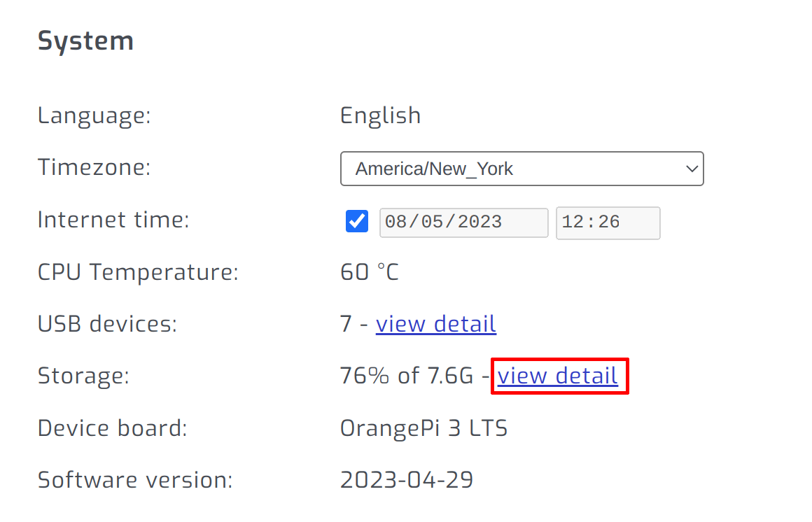This screenshot has height=522, width=812.
Task: Click the Device board label
Action: point(112,428)
